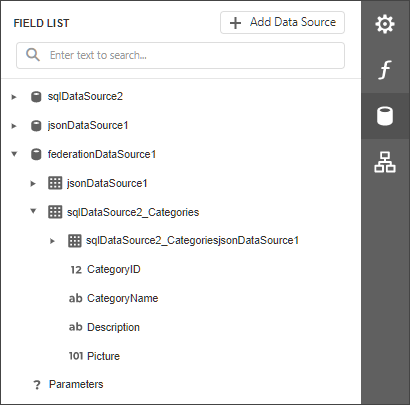Click the federationDataSource1 database icon
This screenshot has height=405, width=410.
[x=36, y=155]
